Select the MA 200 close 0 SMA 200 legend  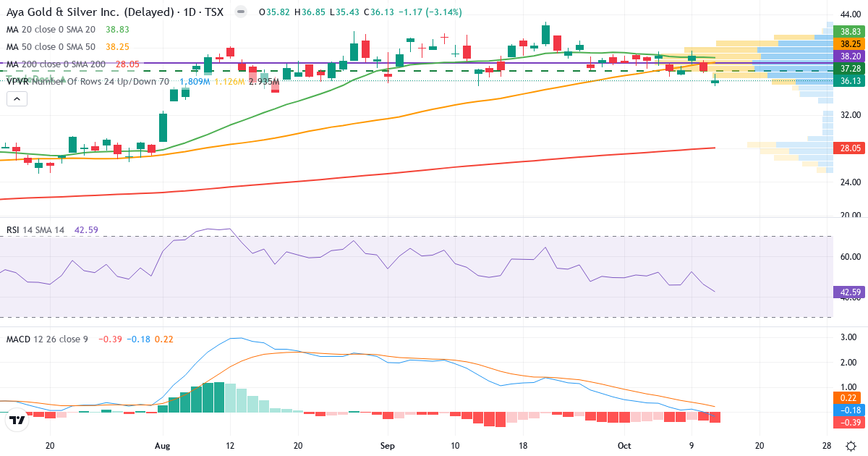tap(56, 64)
